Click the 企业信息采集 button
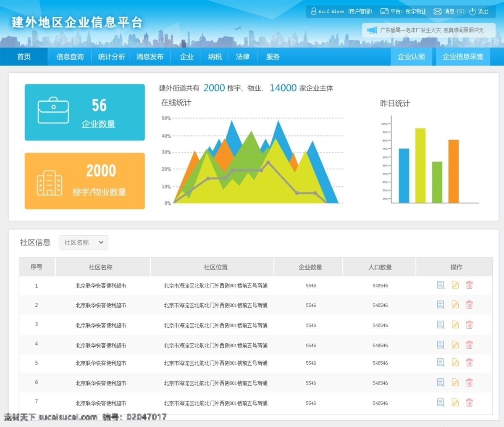The image size is (504, 427). (x=463, y=57)
